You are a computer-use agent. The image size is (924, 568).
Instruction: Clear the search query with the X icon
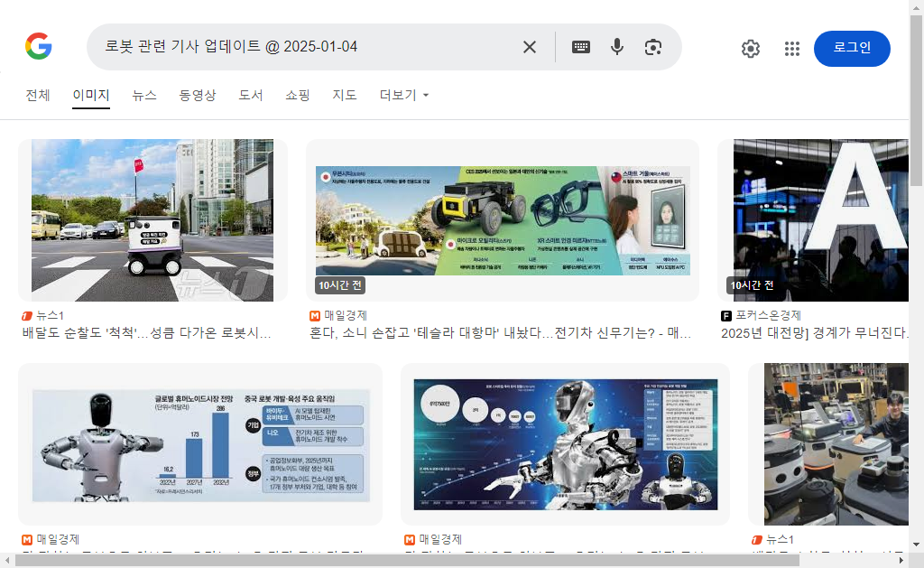(x=529, y=47)
